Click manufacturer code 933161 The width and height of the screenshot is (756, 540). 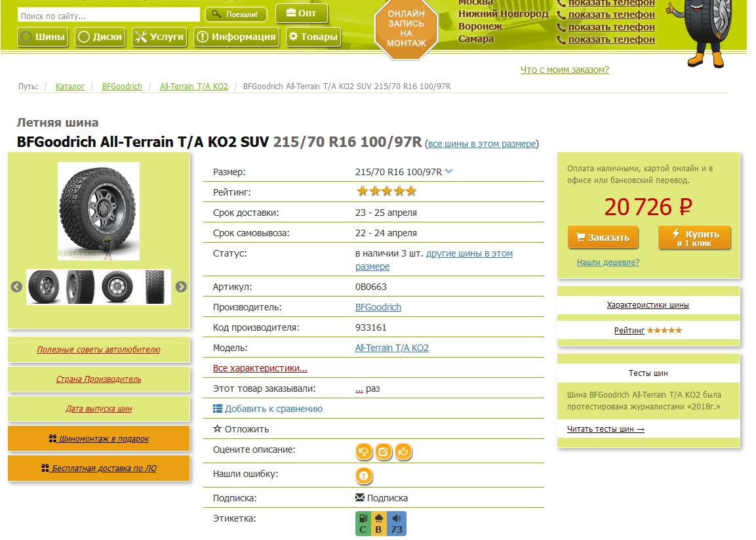[x=370, y=327]
